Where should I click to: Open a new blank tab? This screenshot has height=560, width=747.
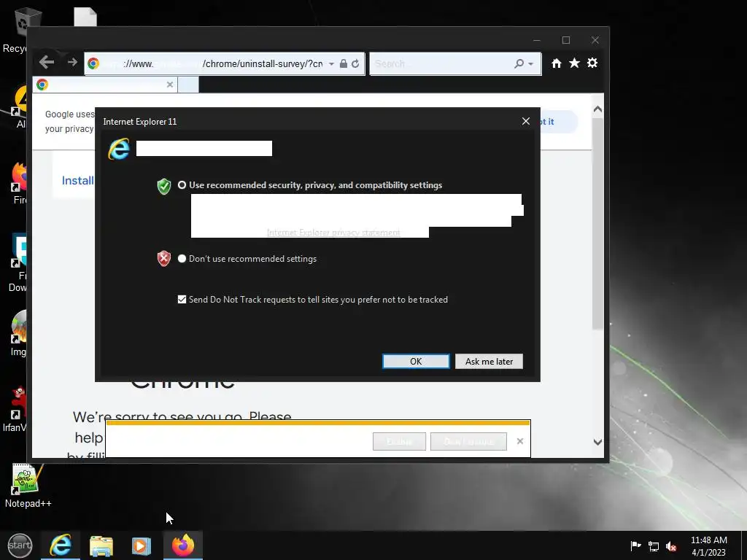pos(188,85)
